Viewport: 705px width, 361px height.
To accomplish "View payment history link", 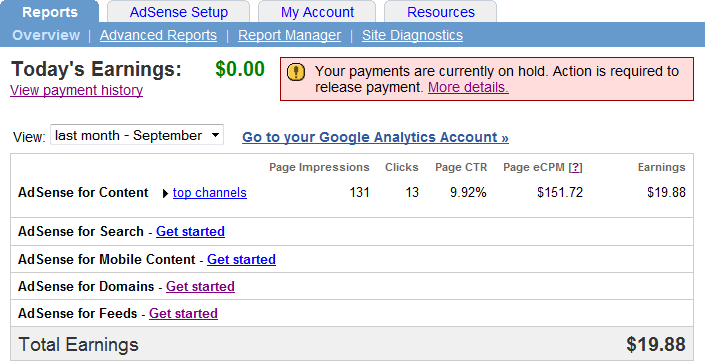I will tap(76, 90).
